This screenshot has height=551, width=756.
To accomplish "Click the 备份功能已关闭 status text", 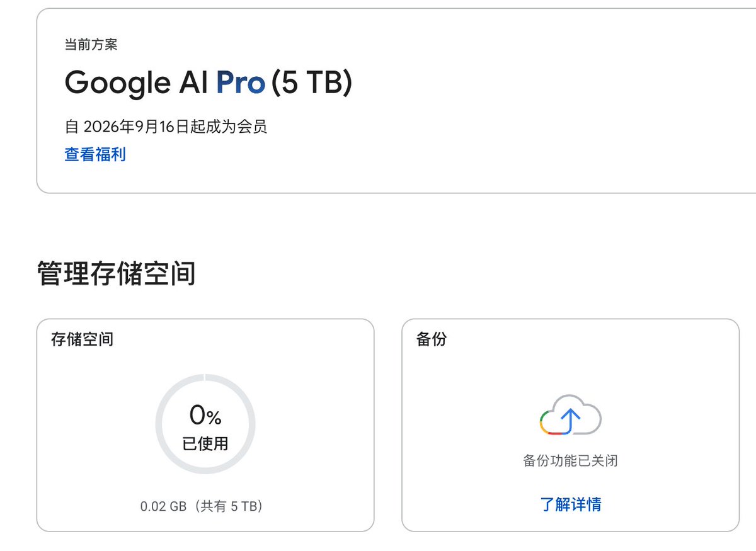I will (570, 461).
